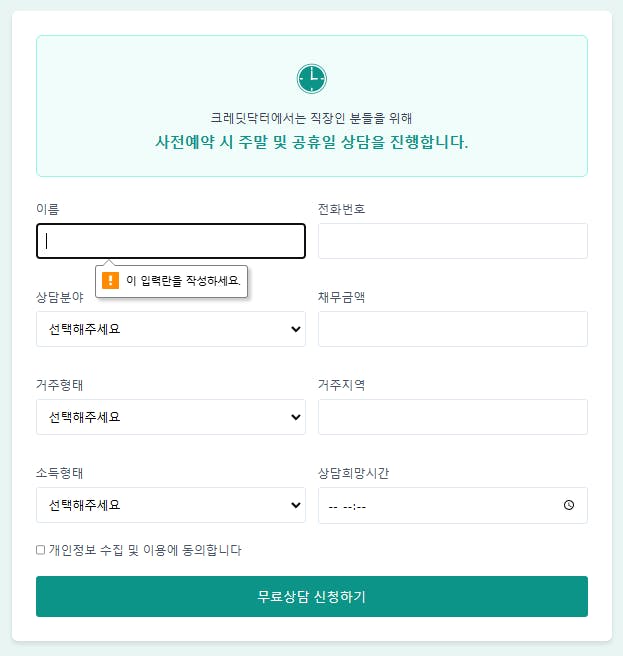Click the 크레딧닥터에서는 직장인 분들을 위해 text

tap(311, 118)
